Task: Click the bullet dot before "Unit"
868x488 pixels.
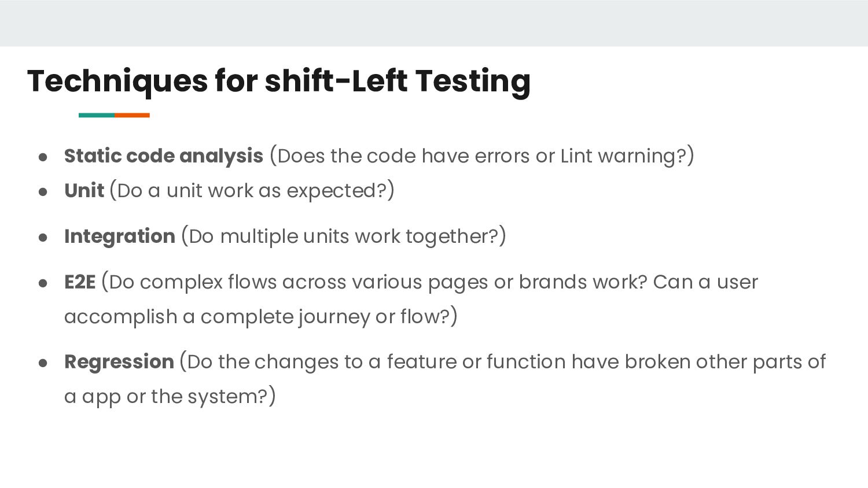Action: tap(43, 191)
